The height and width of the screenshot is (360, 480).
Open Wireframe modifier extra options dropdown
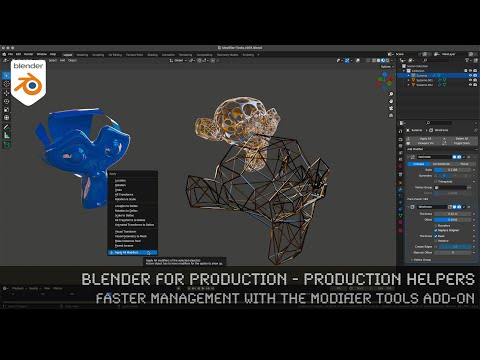464,207
